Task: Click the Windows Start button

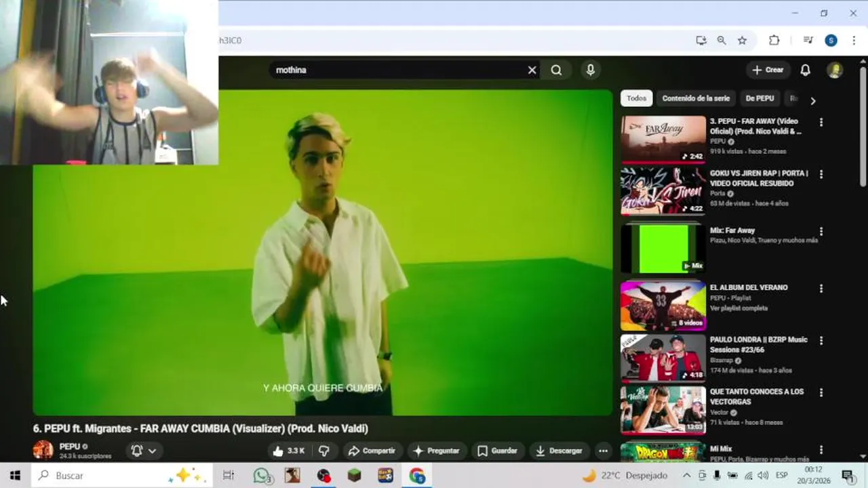Action: coord(15,476)
